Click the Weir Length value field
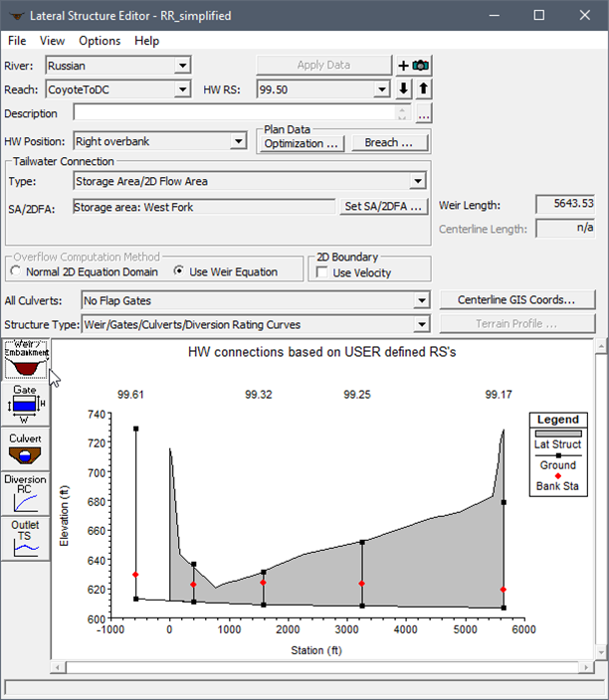The width and height of the screenshot is (609, 700). [565, 204]
